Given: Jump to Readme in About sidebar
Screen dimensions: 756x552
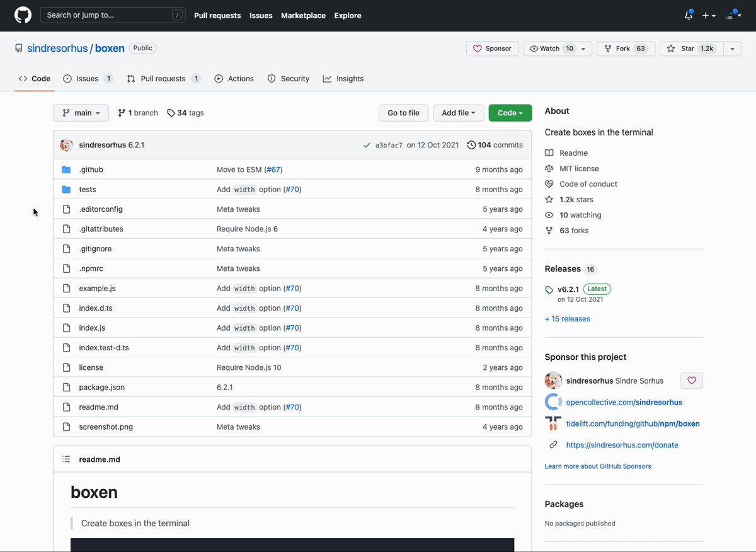Looking at the screenshot, I should [x=566, y=153].
